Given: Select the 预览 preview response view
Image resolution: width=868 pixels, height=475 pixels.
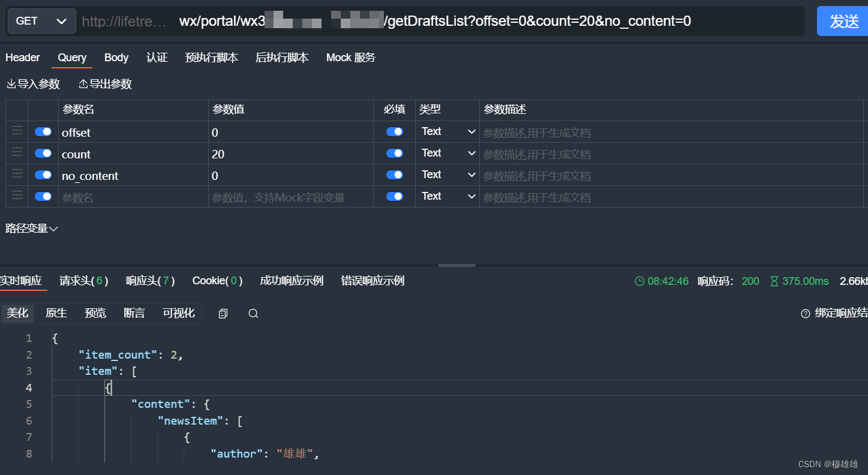Looking at the screenshot, I should click(x=95, y=313).
